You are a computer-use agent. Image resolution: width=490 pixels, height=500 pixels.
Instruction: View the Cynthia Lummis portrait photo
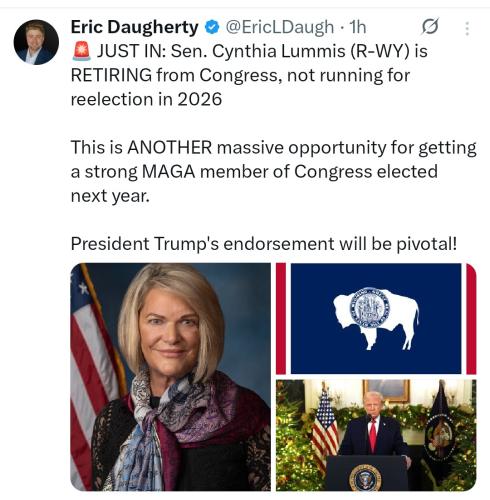[x=171, y=377]
